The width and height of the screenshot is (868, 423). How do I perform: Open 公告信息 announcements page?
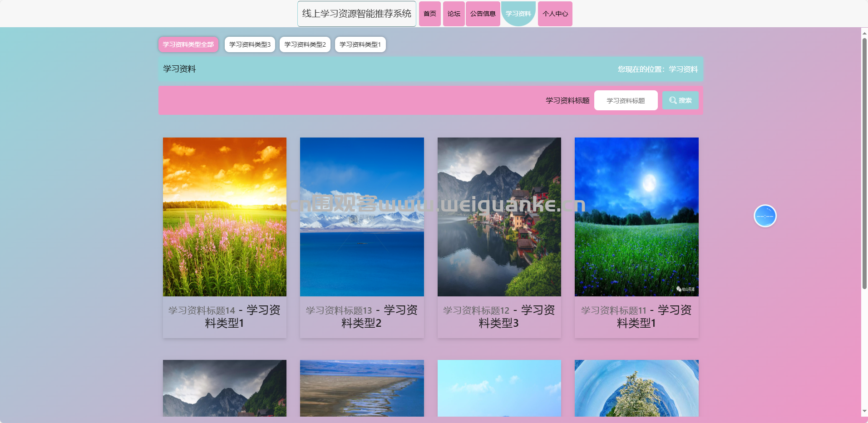pos(483,14)
